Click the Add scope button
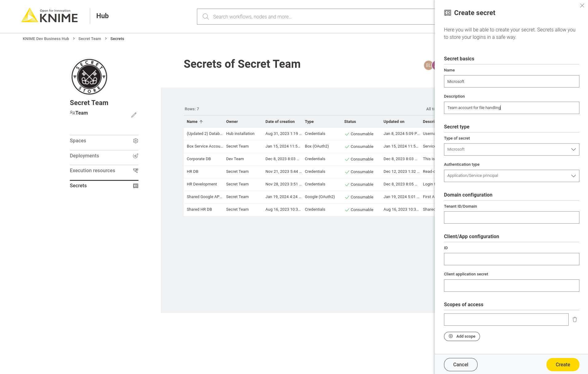The image size is (588, 374). (462, 336)
